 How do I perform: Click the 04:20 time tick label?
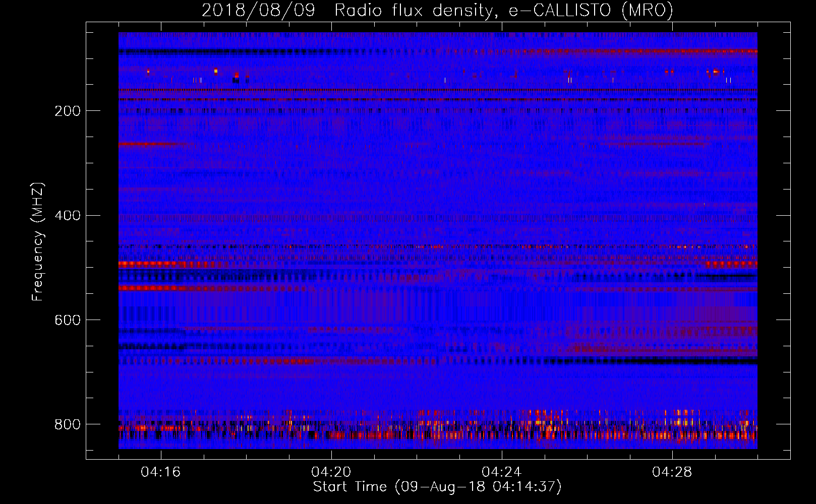(331, 472)
